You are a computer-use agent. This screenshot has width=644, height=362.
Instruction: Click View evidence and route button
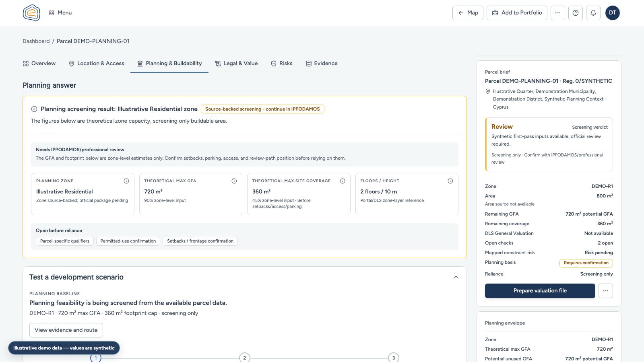pyautogui.click(x=66, y=330)
